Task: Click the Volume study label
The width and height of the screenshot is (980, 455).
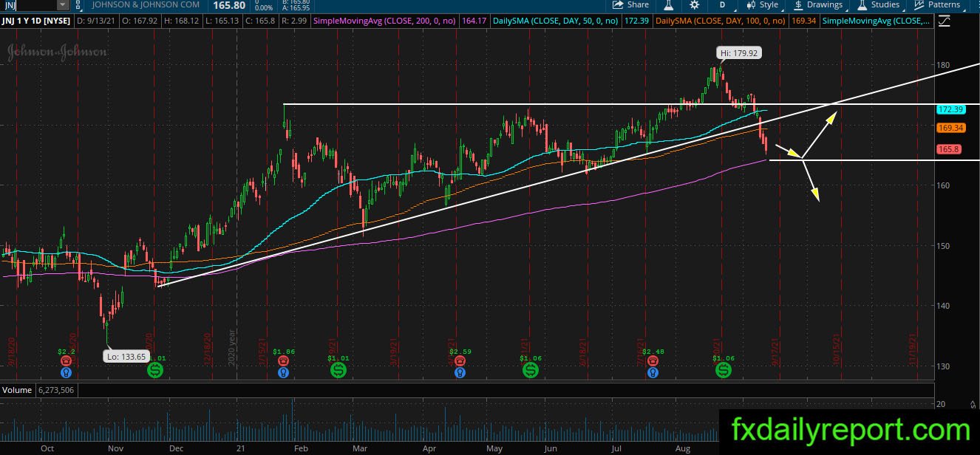Action: (x=16, y=390)
